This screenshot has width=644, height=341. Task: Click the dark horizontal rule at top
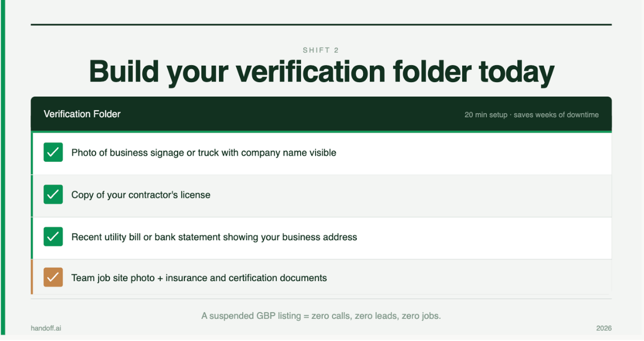click(321, 25)
